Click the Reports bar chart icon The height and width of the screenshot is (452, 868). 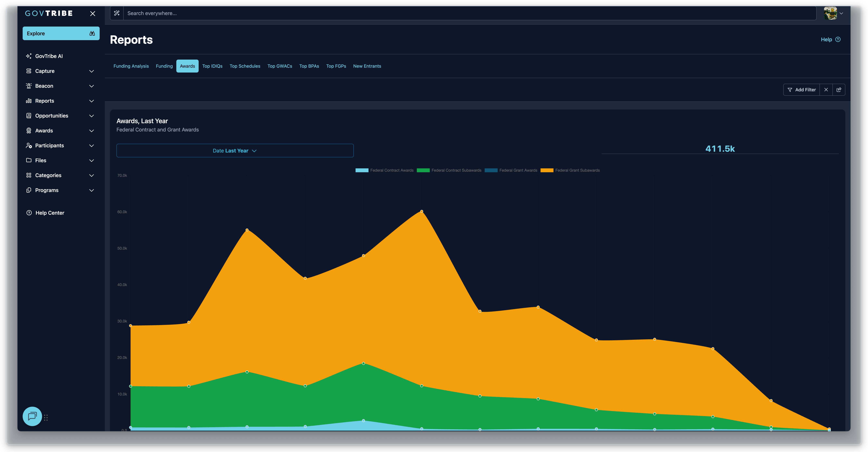pos(29,101)
